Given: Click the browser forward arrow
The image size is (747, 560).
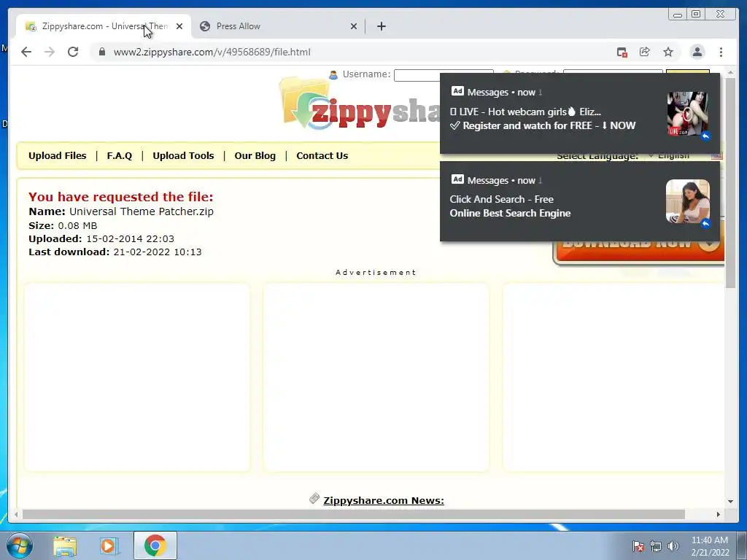Looking at the screenshot, I should (x=50, y=52).
